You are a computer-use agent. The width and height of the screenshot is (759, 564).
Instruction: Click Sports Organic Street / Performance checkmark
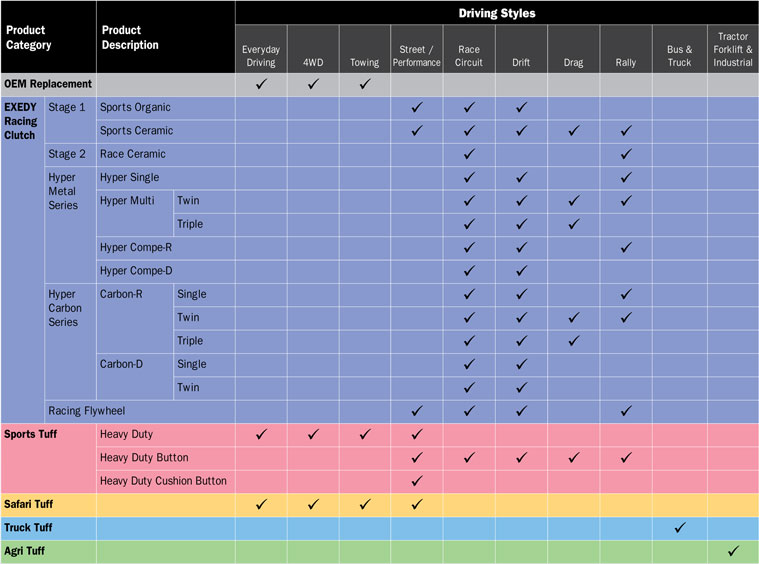(x=416, y=107)
